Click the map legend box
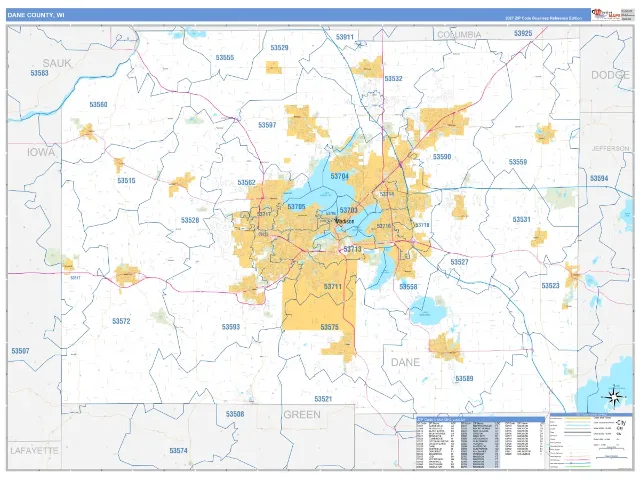Viewport: 640px width, 480px height. coord(591,441)
